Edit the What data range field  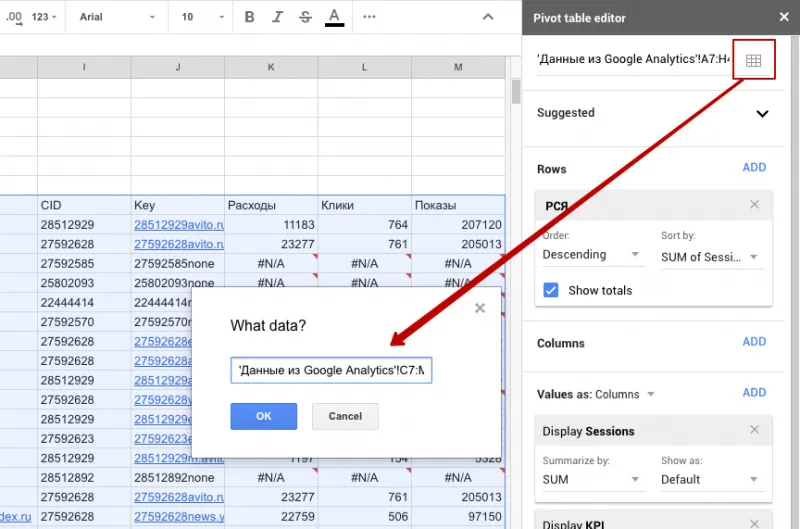[x=331, y=370]
